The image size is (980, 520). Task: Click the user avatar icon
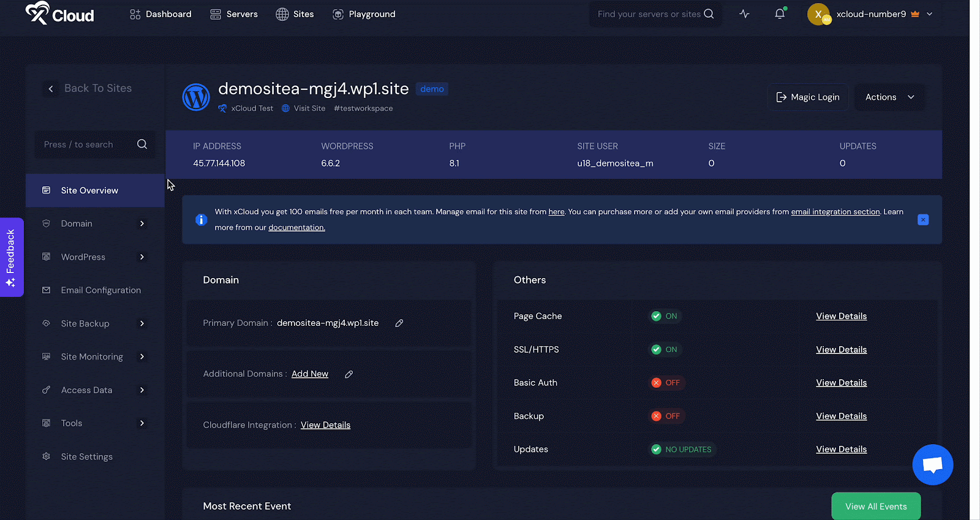[819, 14]
